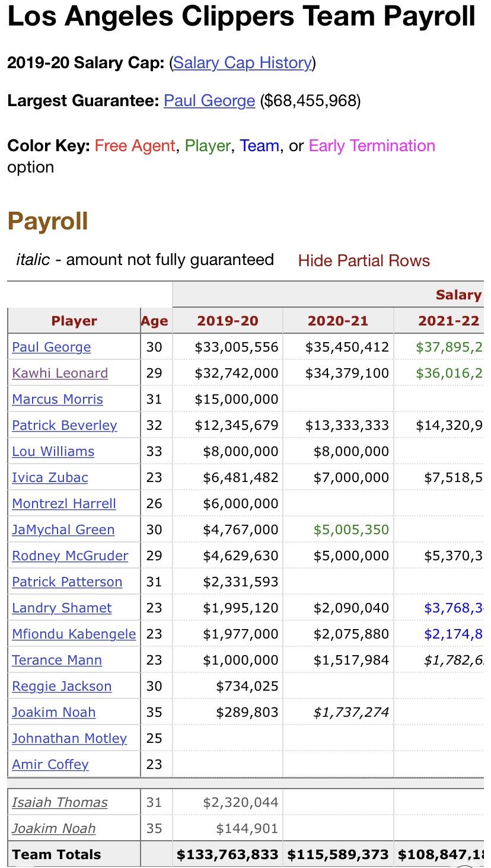The height and width of the screenshot is (868, 491).
Task: Open the Salary Cap History link
Action: [x=243, y=63]
